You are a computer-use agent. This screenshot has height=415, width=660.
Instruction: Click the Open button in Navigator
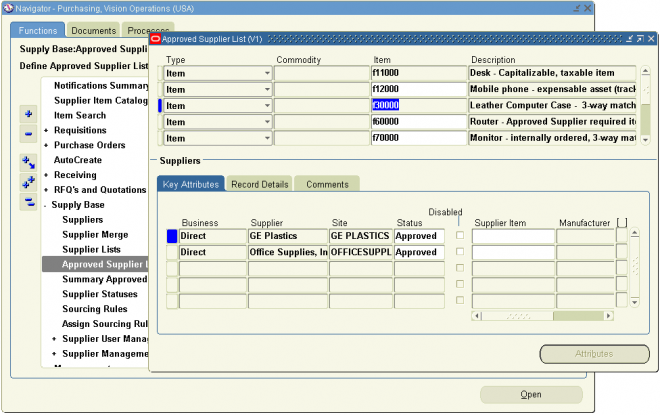coord(531,394)
